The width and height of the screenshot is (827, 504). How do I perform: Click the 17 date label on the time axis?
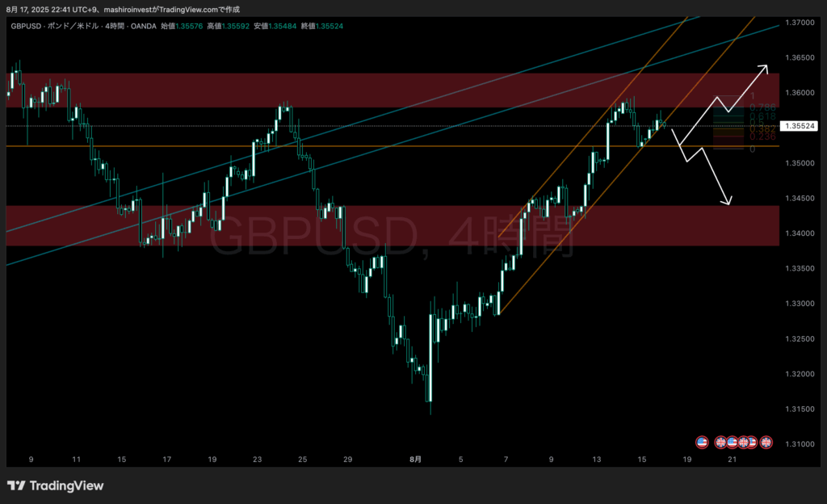166,460
